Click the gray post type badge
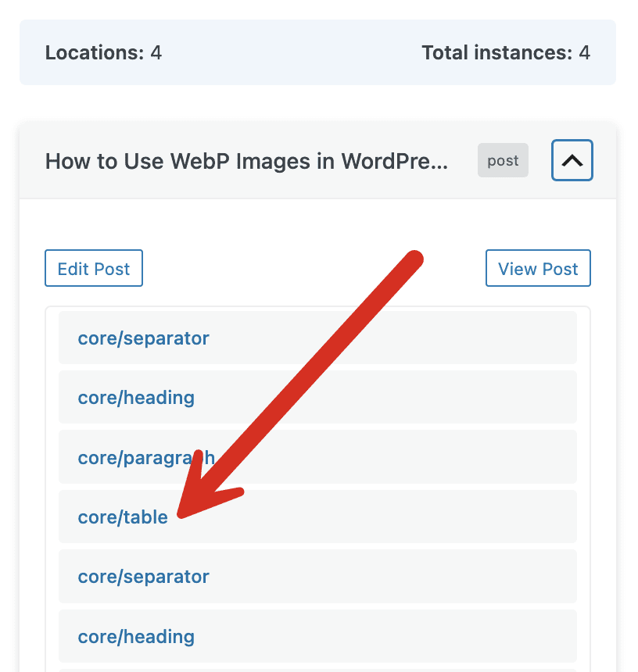Viewport: 638px width, 672px height. (x=503, y=160)
